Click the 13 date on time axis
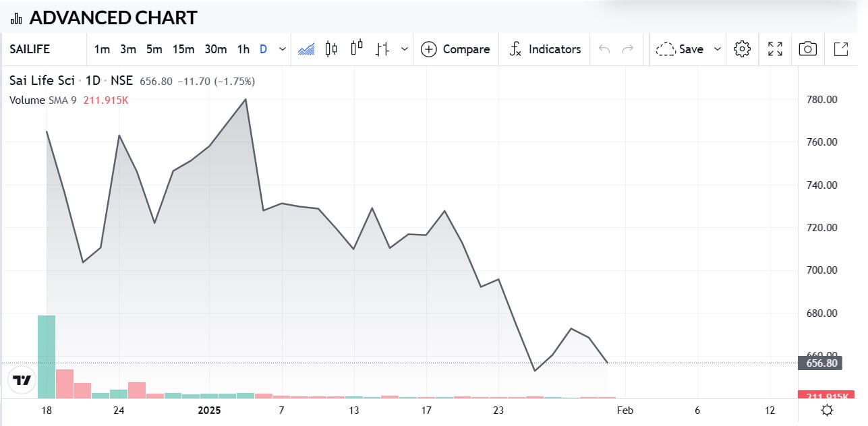The width and height of the screenshot is (868, 426). coord(354,410)
